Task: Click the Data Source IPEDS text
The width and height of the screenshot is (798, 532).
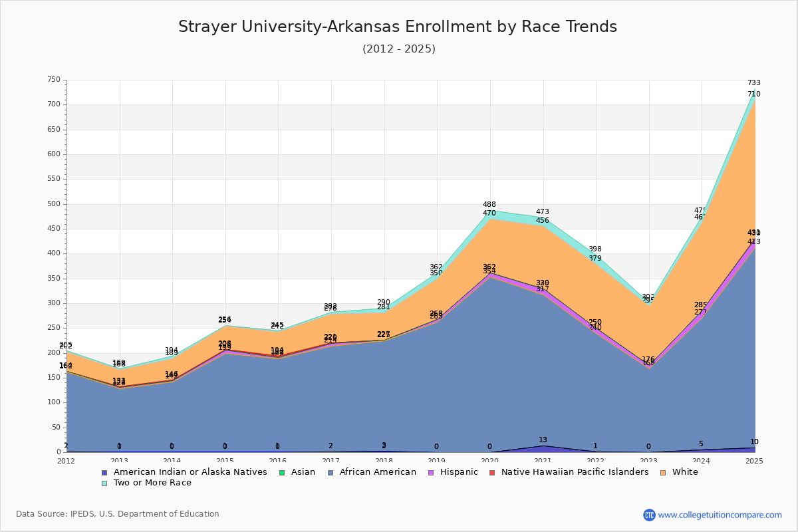Action: (x=118, y=514)
